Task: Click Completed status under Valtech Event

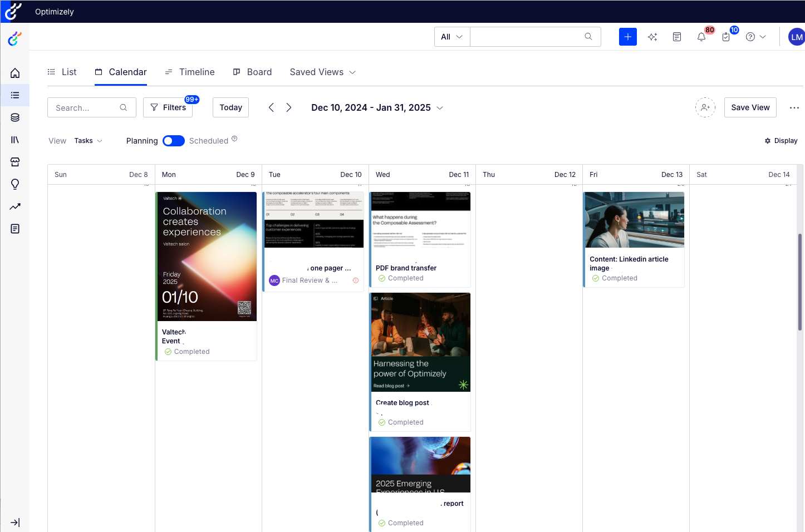Action: point(188,352)
